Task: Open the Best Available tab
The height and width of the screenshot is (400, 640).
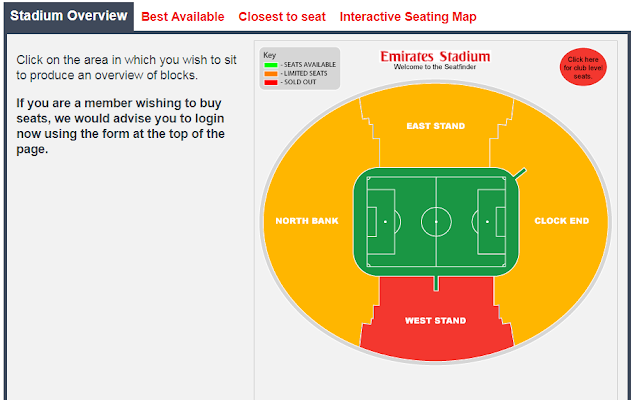Action: (183, 17)
